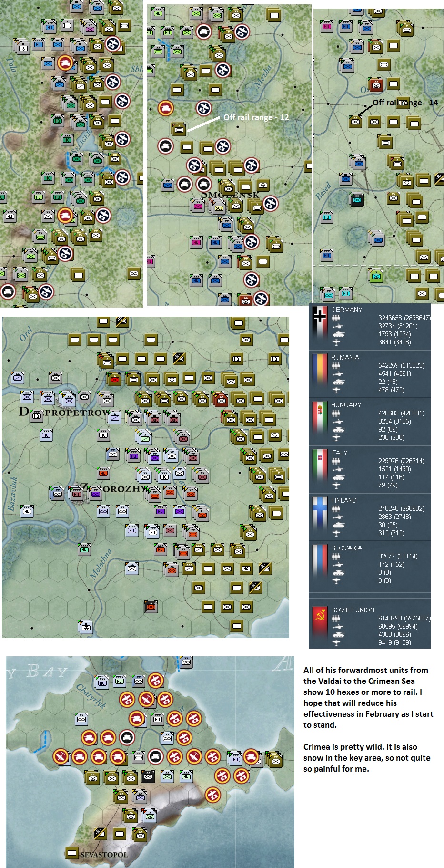Click Finland's aircraft icon
Image resolution: width=444 pixels, height=868 pixels.
[337, 533]
